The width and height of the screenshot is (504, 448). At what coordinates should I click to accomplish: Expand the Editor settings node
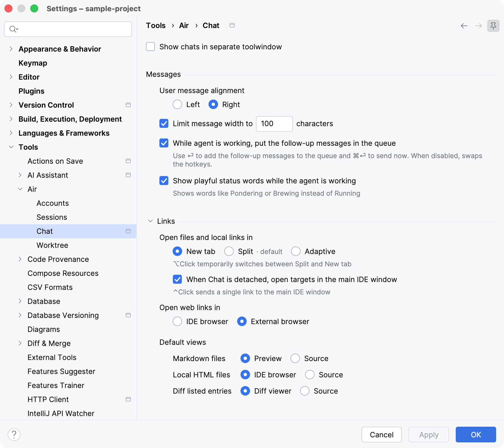tap(11, 77)
